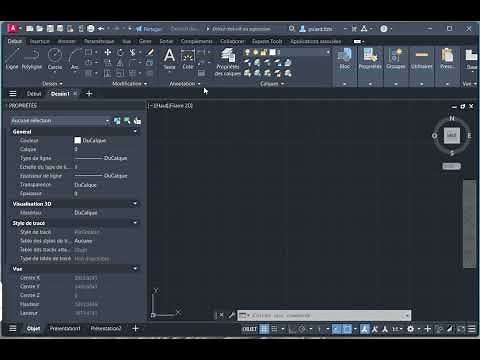The height and width of the screenshot is (360, 480).
Task: Click the viewport controls label
Action: click(x=170, y=106)
